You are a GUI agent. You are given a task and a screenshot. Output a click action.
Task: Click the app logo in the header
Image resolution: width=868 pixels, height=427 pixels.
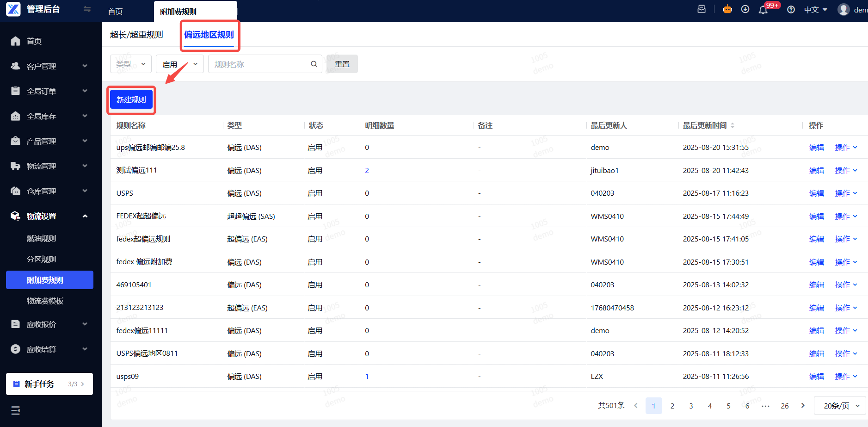click(x=13, y=9)
